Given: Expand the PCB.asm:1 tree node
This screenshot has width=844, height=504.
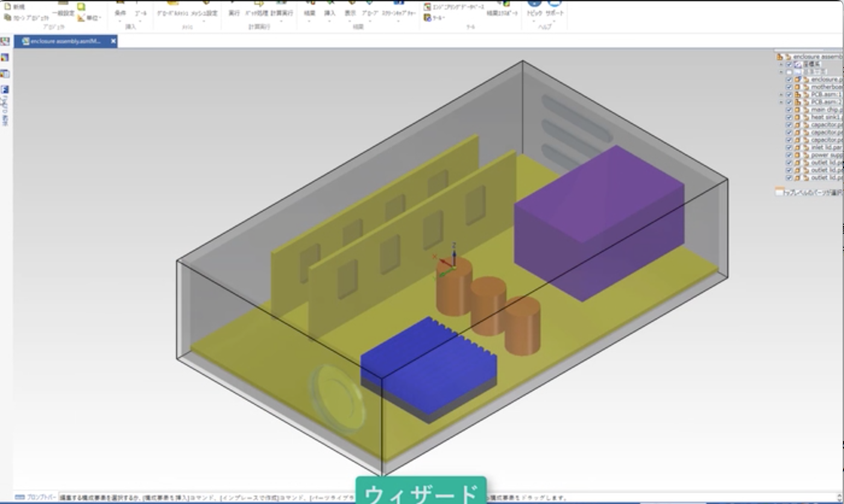Looking at the screenshot, I should [x=781, y=95].
